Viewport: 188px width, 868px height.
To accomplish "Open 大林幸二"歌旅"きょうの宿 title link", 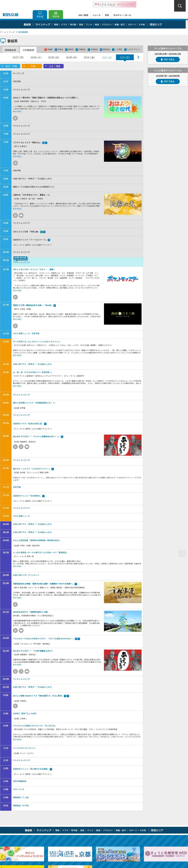I will (x=25, y=713).
